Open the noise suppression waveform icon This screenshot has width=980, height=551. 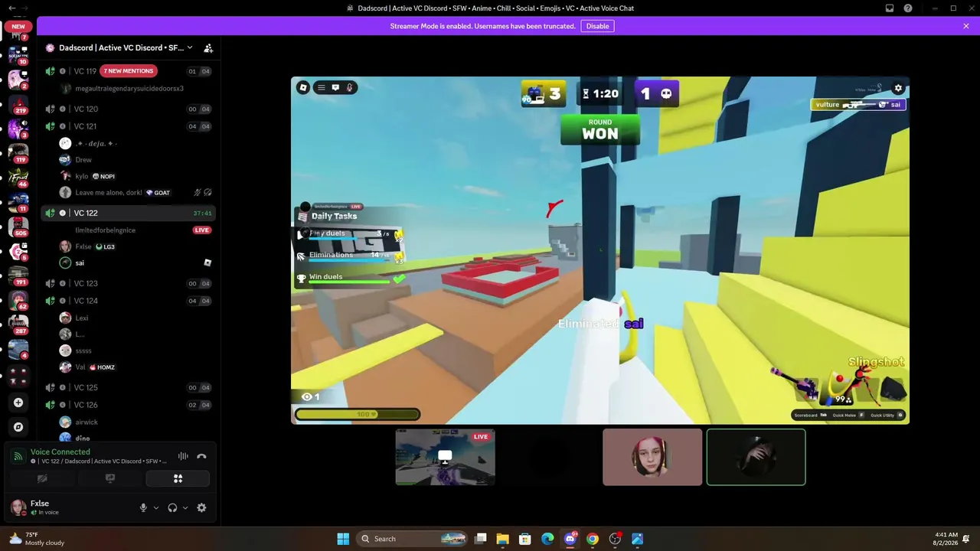pos(183,456)
